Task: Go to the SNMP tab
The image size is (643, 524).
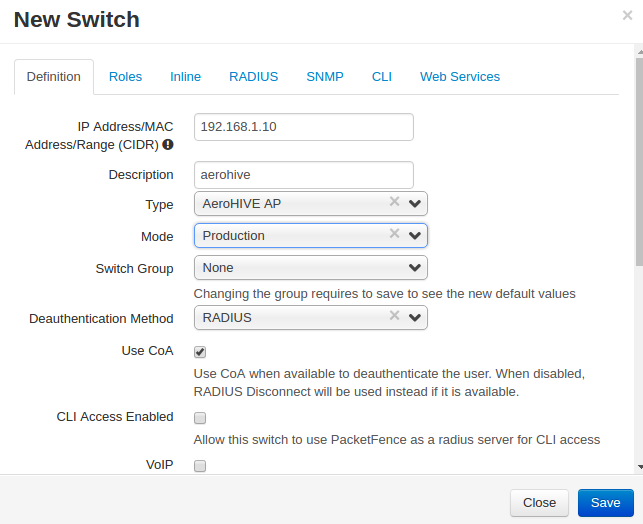Action: [x=325, y=77]
